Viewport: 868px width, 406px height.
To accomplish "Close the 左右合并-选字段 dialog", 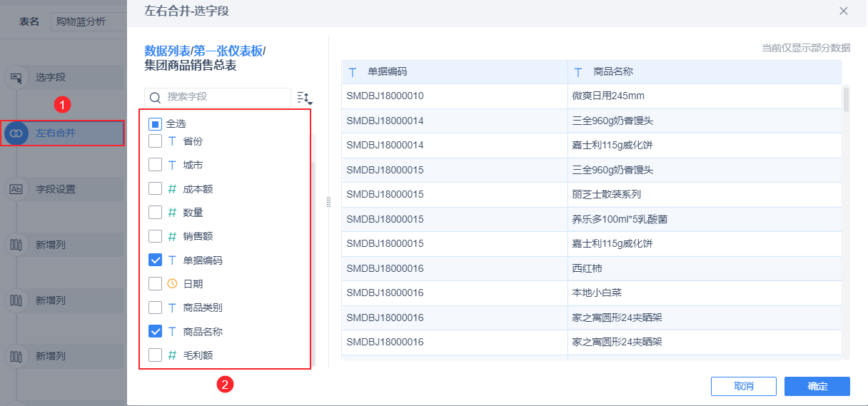I will [844, 11].
